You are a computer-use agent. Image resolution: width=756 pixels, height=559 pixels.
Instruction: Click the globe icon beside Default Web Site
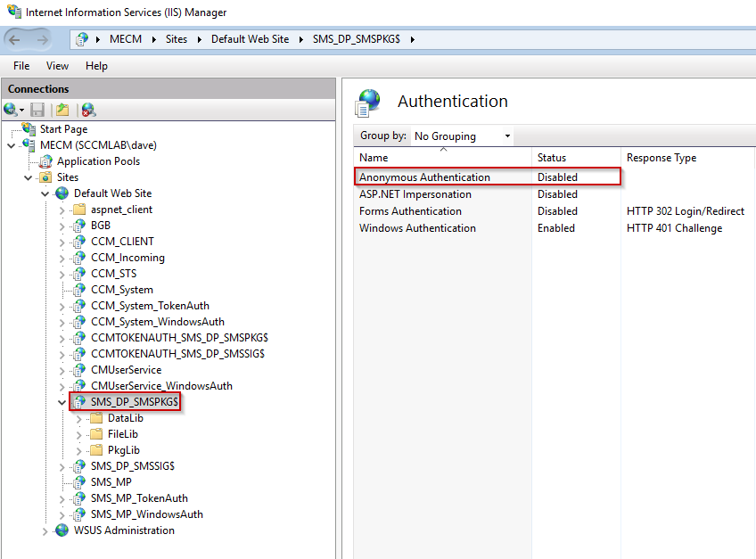62,193
